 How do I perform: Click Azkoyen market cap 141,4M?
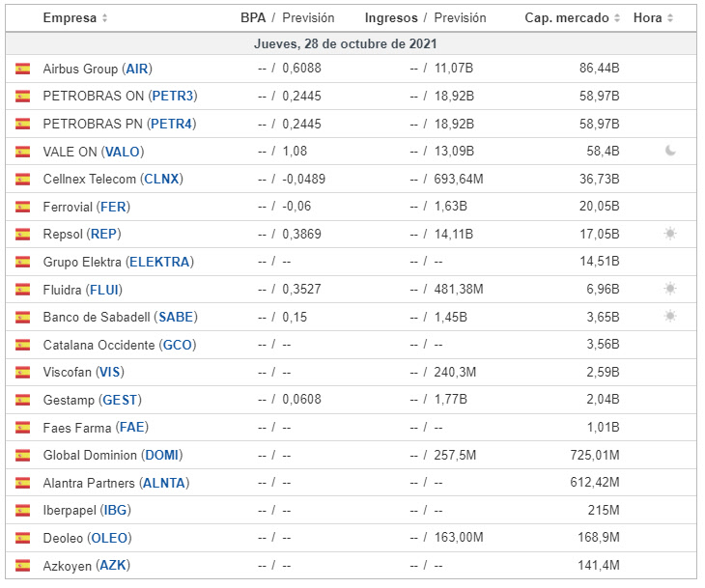point(599,565)
